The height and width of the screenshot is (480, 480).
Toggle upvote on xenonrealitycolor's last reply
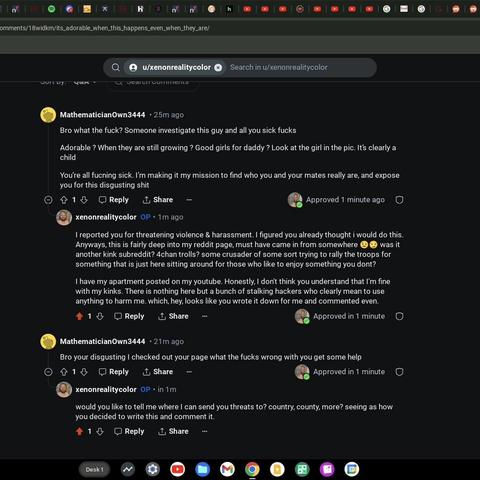[79, 432]
